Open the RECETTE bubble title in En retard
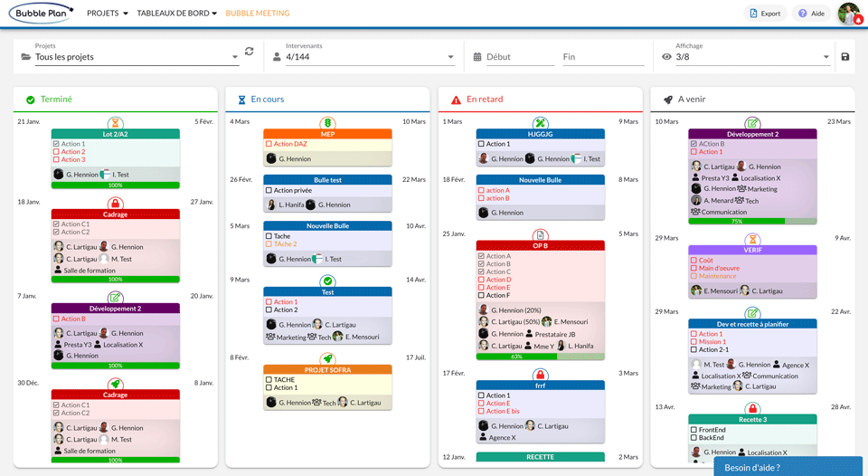Screen dimensions: 868x476 541,457
